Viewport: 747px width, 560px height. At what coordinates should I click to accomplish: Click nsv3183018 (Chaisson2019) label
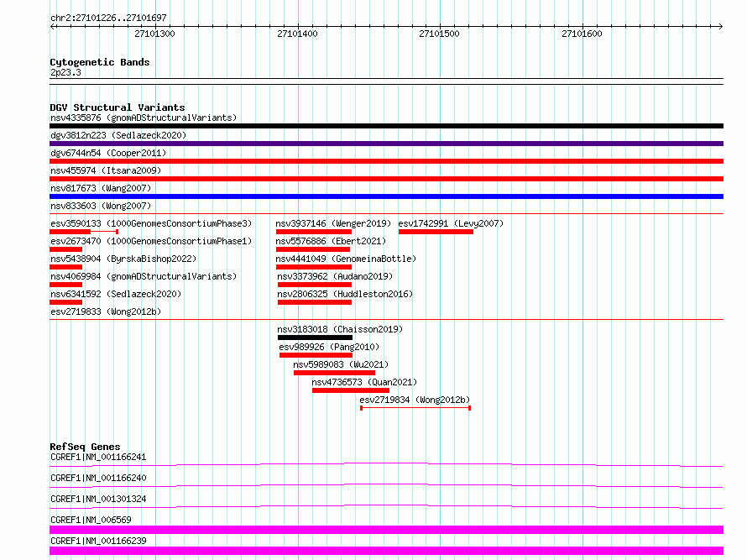340,329
